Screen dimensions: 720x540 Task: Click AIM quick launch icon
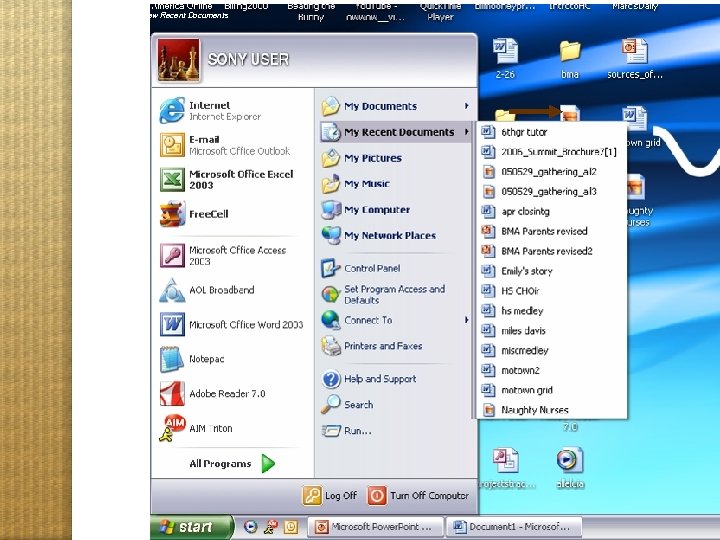[270, 527]
